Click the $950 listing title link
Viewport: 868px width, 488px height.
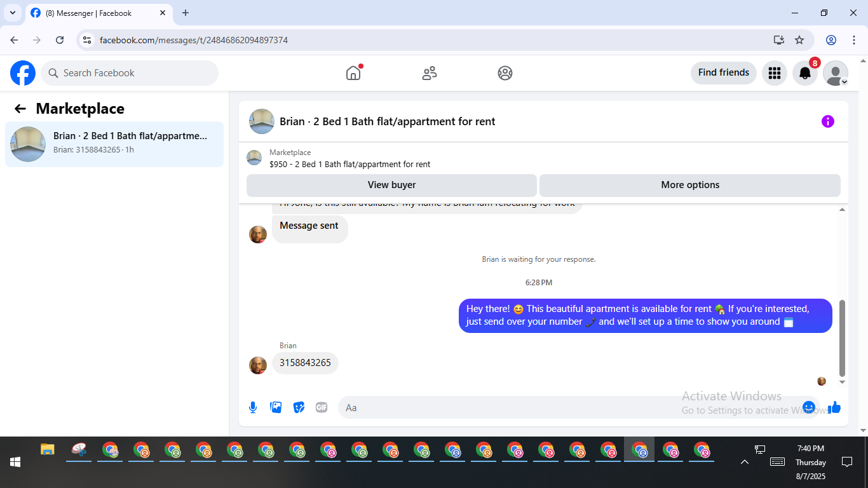(349, 165)
